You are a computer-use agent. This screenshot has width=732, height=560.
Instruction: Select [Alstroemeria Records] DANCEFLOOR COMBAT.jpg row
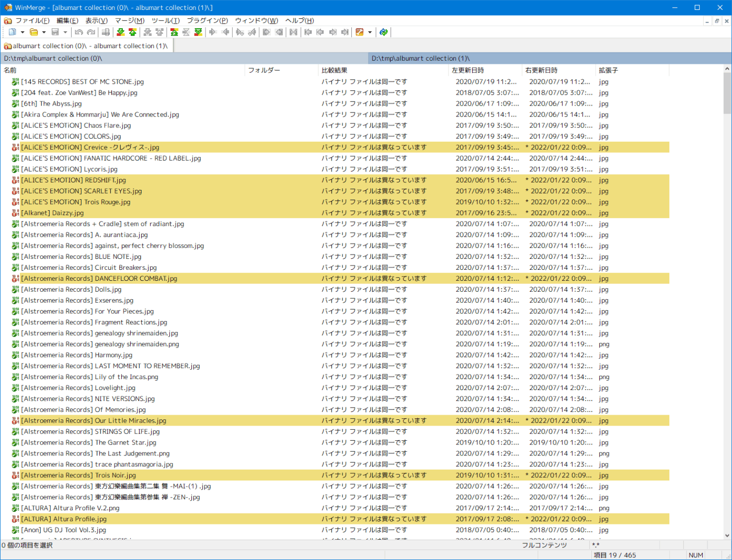pos(335,279)
